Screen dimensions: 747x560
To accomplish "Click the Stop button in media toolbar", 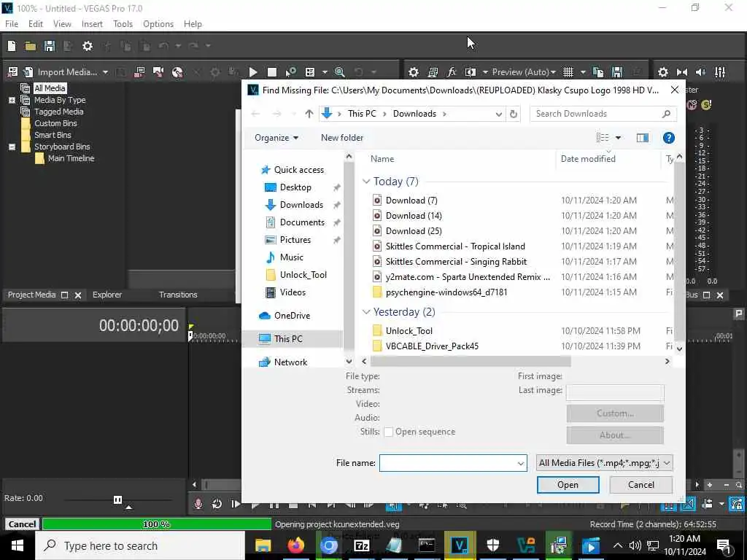I will pyautogui.click(x=272, y=72).
